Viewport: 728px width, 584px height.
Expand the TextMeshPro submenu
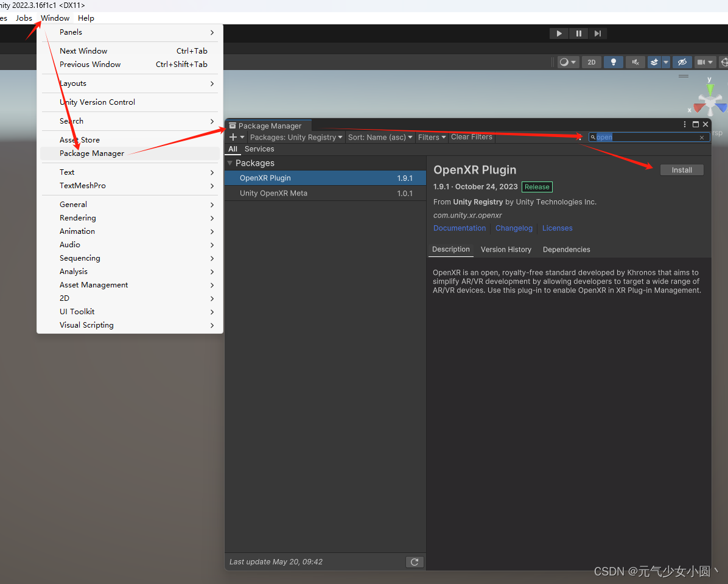[130, 186]
